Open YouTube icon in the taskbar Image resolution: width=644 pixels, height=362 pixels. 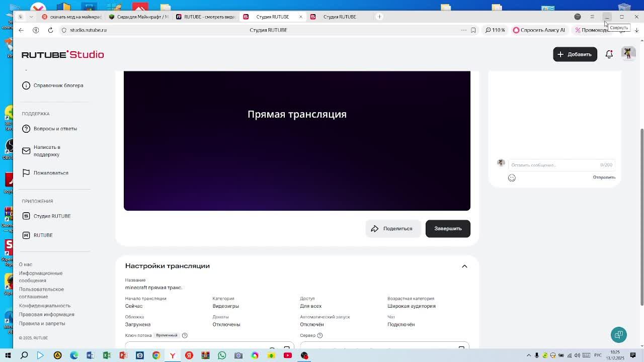click(x=288, y=355)
